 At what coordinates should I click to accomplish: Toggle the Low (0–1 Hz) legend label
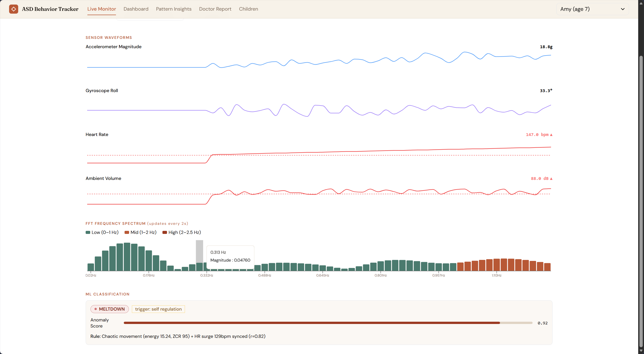(x=105, y=232)
